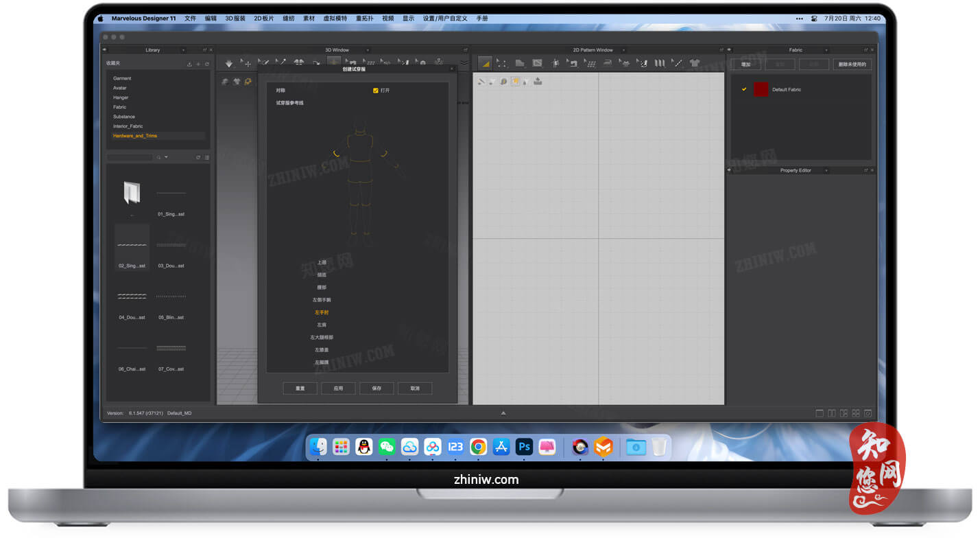Select the Steam iron tool in 2D toolbar

608,63
